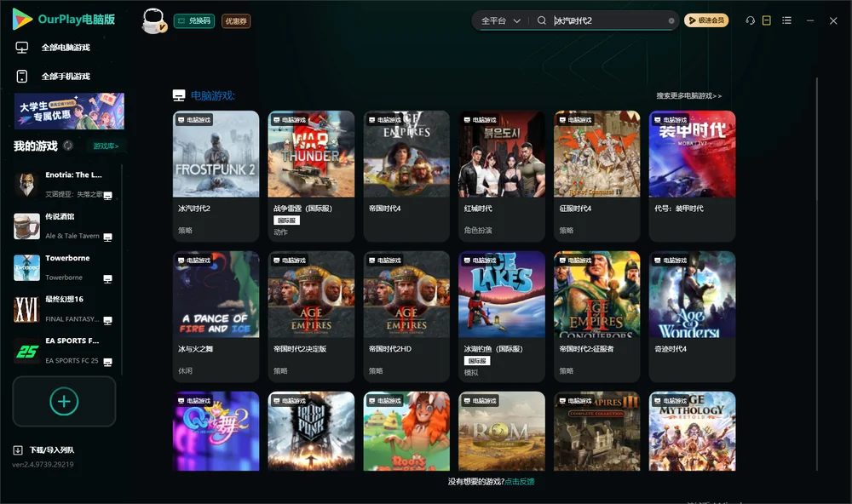The height and width of the screenshot is (504, 852).
Task: Open the 奇迹时代4 Age of Wonders card
Action: coord(692,316)
